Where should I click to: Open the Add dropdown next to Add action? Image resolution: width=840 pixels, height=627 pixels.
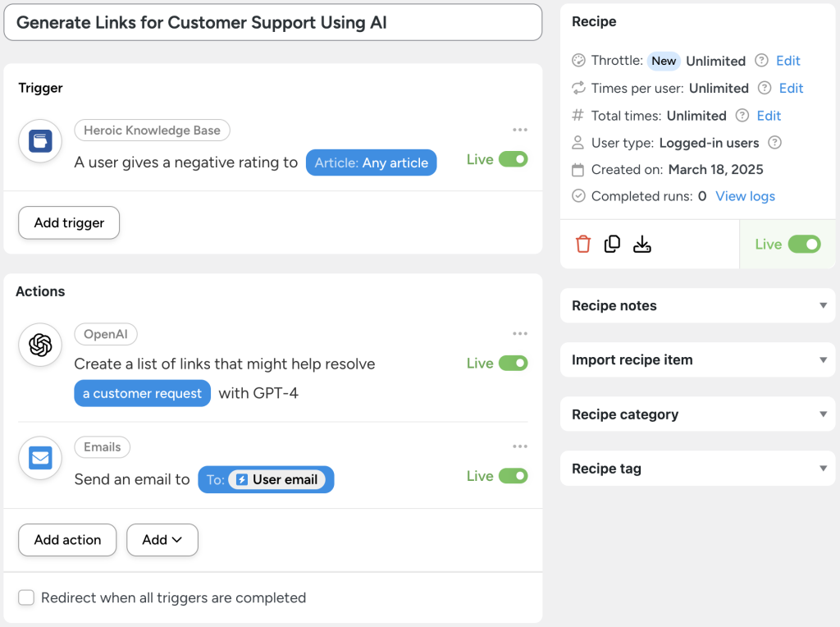pos(162,540)
